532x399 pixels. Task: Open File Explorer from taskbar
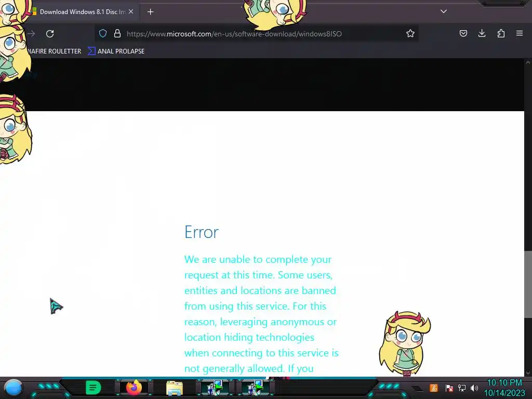(x=175, y=388)
